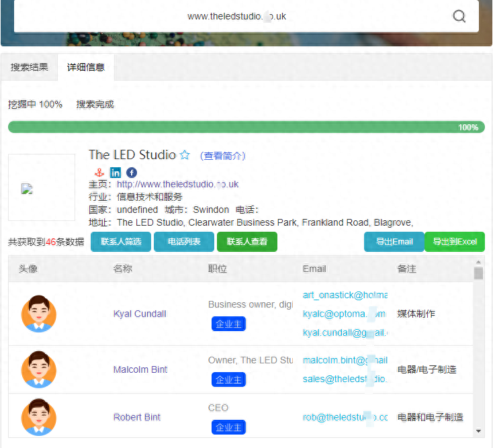This screenshot has width=493, height=448.
Task: Click the table scrollbar thumb
Action: coord(478,273)
